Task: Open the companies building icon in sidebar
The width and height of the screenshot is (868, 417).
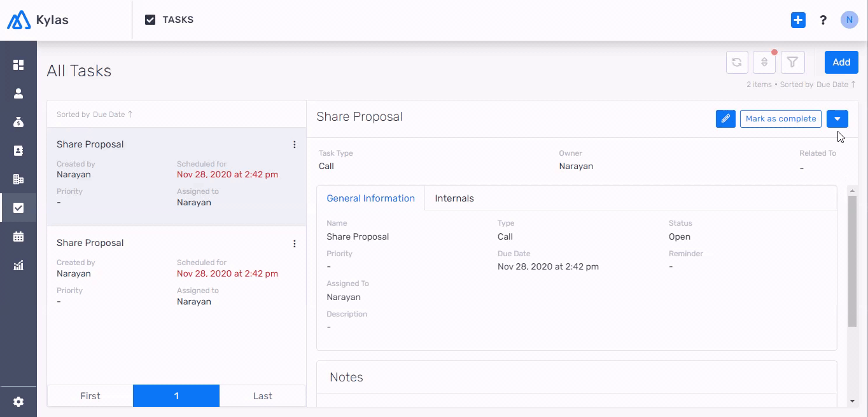Action: [x=18, y=179]
